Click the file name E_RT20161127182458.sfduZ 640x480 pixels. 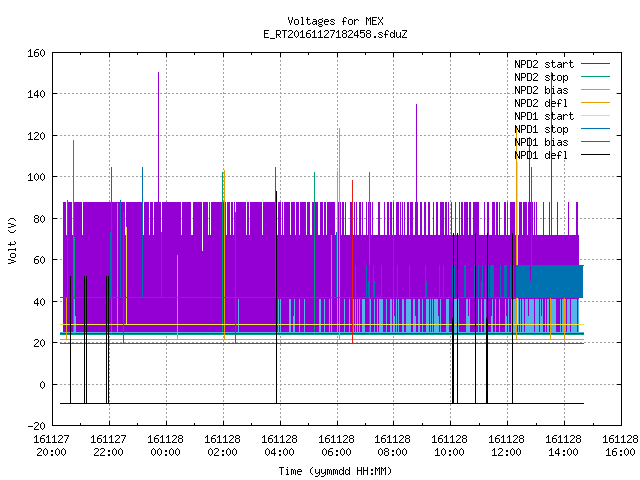pos(335,34)
